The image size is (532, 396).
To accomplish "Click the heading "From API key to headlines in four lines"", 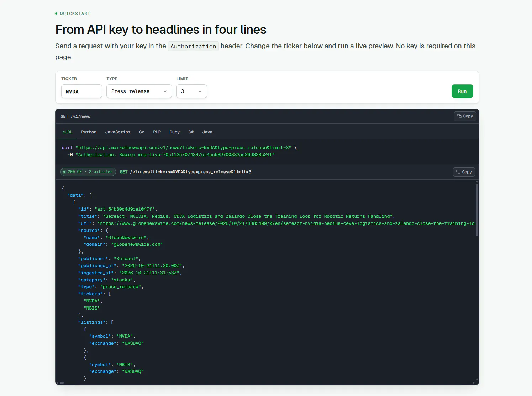I will coord(161,30).
